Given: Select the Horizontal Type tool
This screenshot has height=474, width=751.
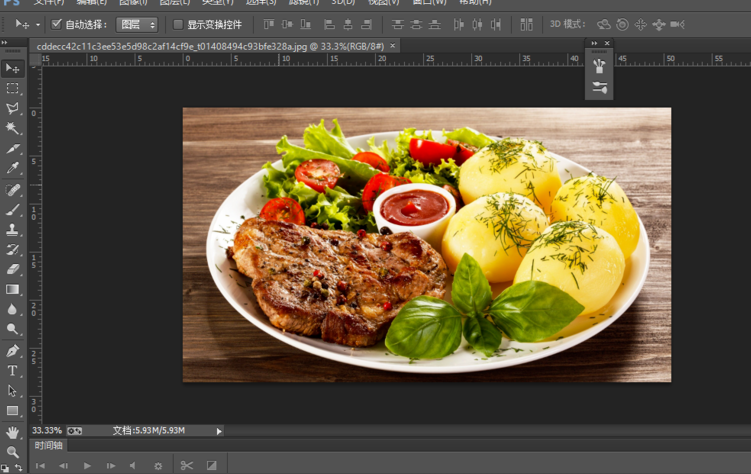Looking at the screenshot, I should (13, 371).
